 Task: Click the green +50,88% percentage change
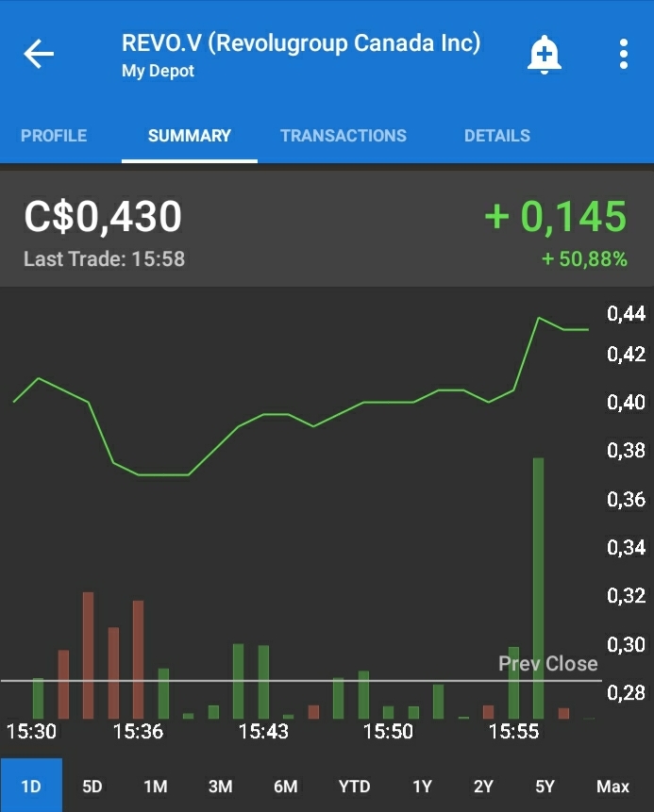click(x=583, y=258)
